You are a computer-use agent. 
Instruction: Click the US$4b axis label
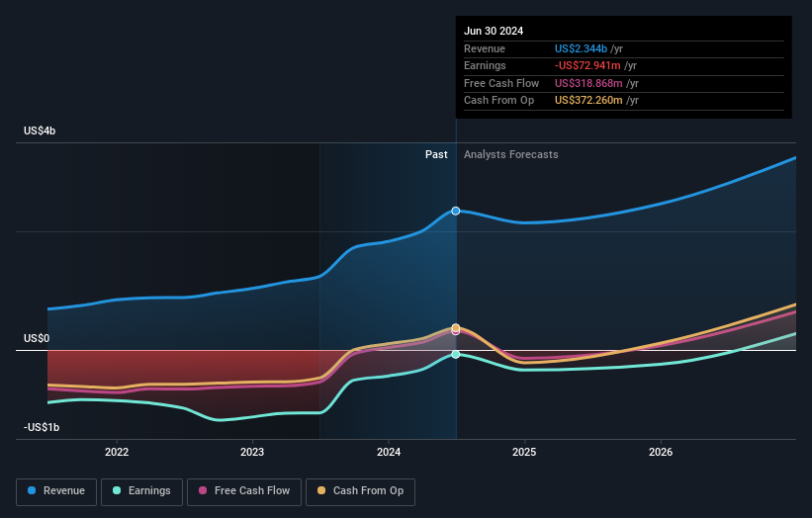[40, 130]
